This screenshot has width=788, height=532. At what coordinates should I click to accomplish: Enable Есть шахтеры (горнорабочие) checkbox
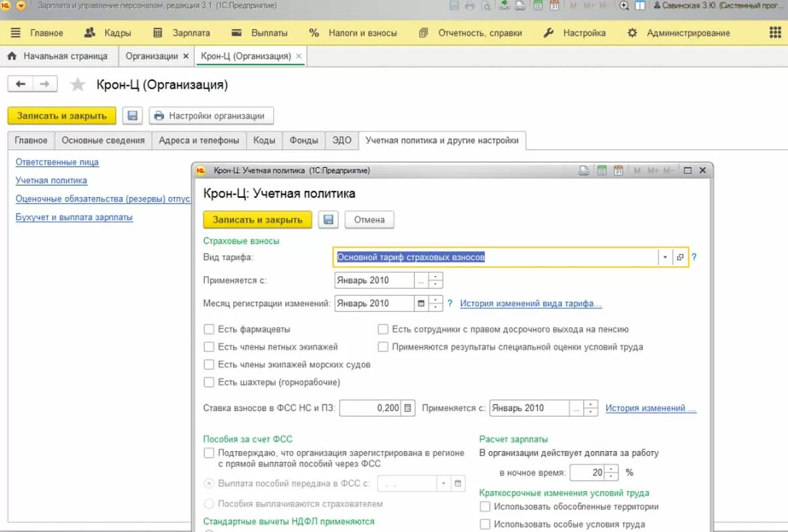pyautogui.click(x=209, y=382)
